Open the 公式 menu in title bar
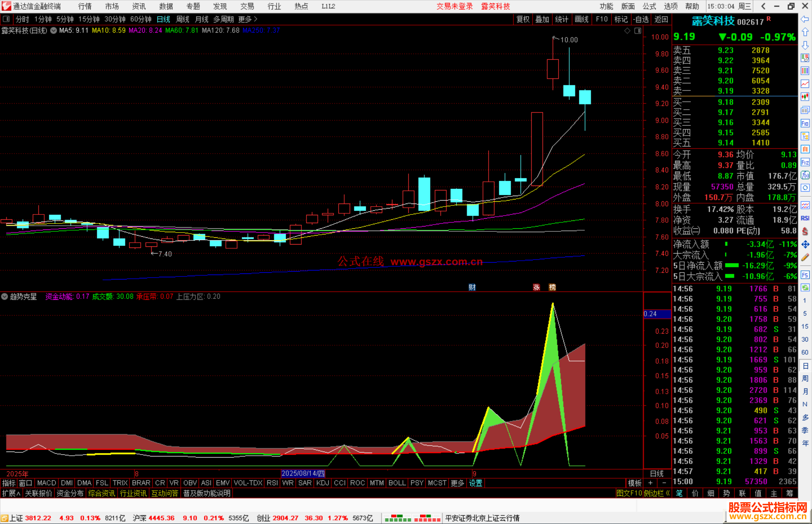The image size is (812, 524). pos(649,6)
